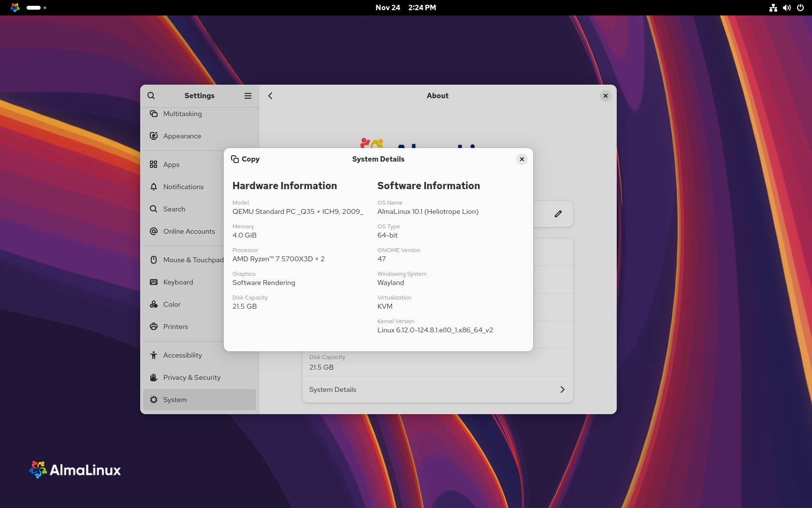Navigate back using the back arrow
812x508 pixels.
tap(270, 95)
